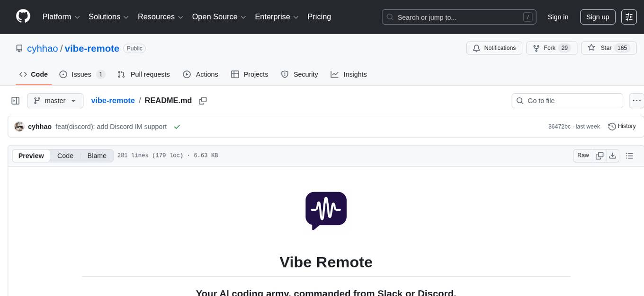Switch to the Pull requests tab

click(x=143, y=74)
